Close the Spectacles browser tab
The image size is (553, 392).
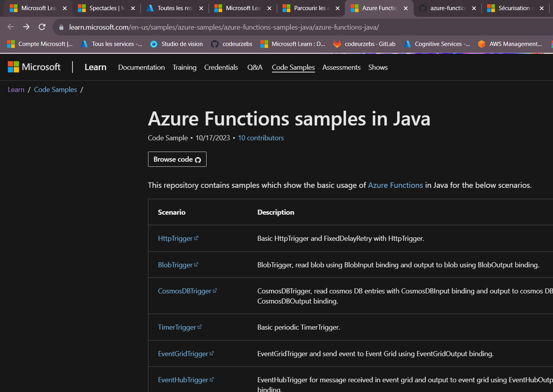133,8
